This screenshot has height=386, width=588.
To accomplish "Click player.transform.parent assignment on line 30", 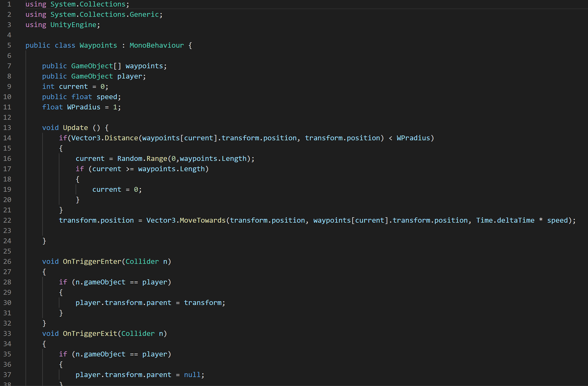I will 123,302.
